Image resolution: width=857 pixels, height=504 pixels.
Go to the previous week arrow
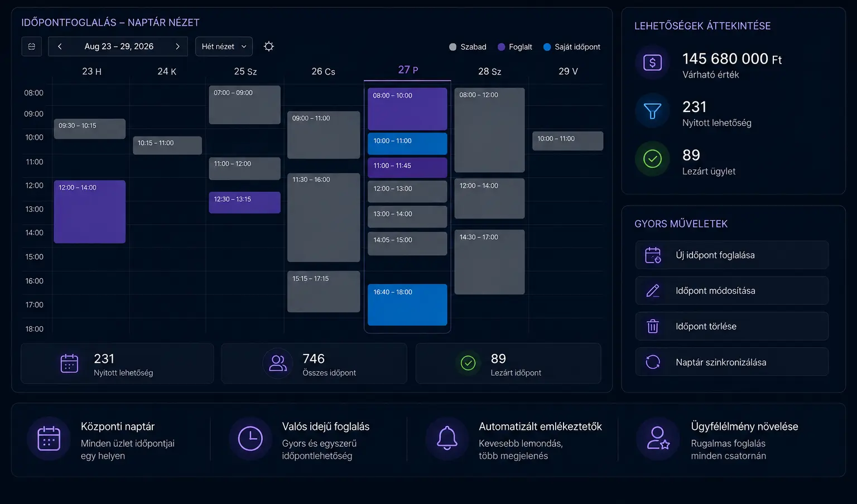point(60,46)
